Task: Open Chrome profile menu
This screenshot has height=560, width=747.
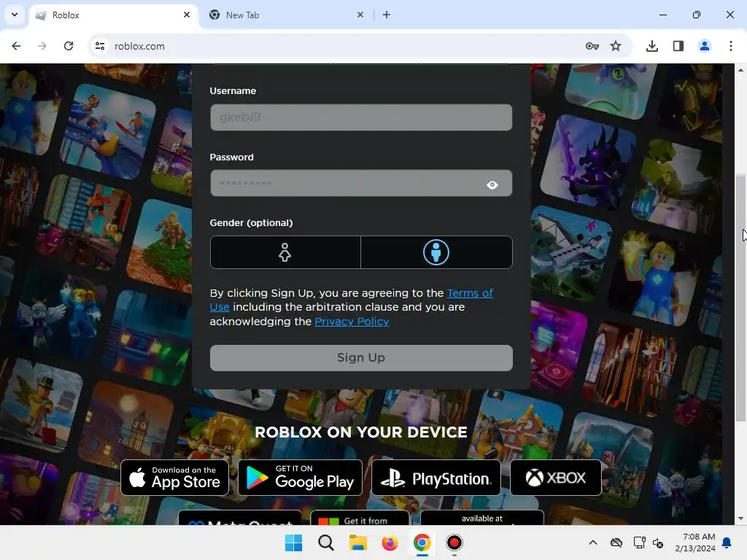Action: (705, 46)
